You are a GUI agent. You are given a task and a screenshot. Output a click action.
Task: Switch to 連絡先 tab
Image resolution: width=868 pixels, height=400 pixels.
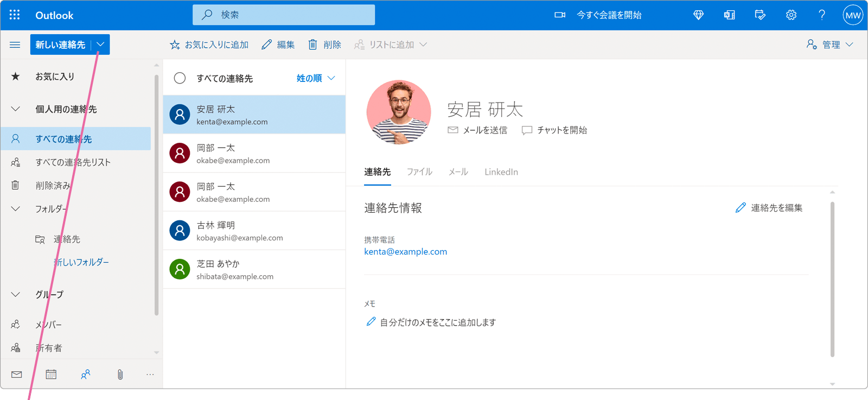pyautogui.click(x=378, y=172)
